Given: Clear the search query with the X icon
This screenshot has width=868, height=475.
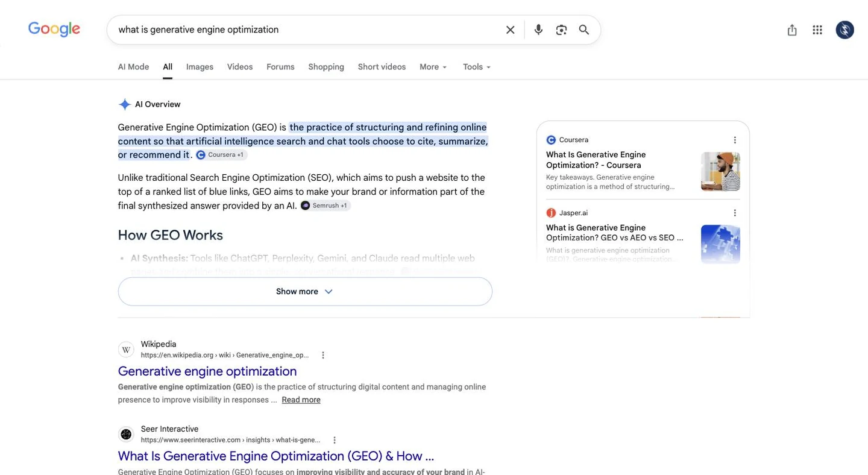Looking at the screenshot, I should 510,30.
